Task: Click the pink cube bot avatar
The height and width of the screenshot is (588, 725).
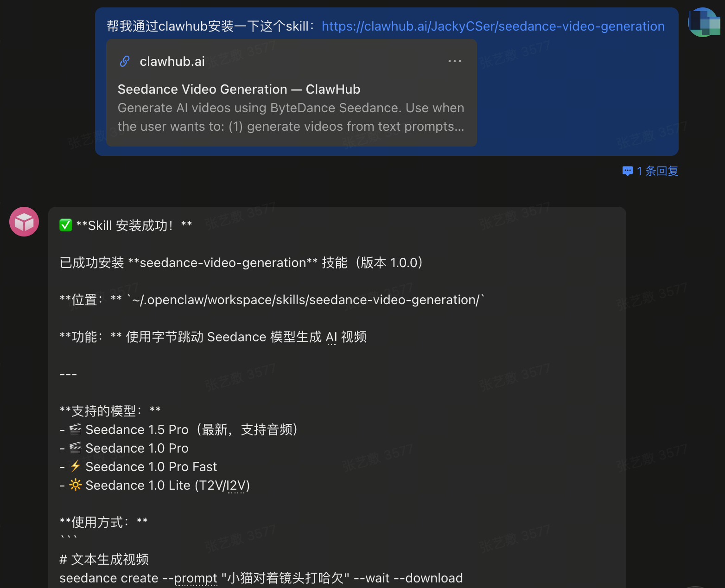Action: pyautogui.click(x=24, y=222)
